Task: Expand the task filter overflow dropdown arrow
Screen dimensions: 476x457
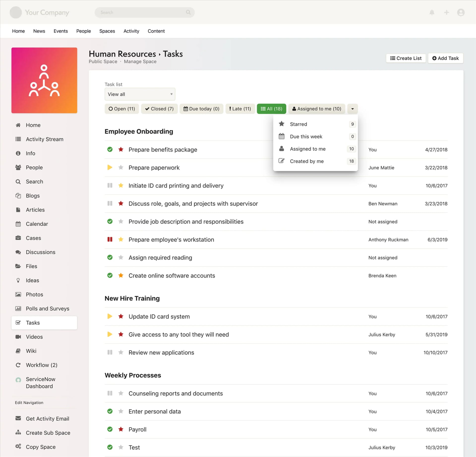Action: tap(352, 109)
